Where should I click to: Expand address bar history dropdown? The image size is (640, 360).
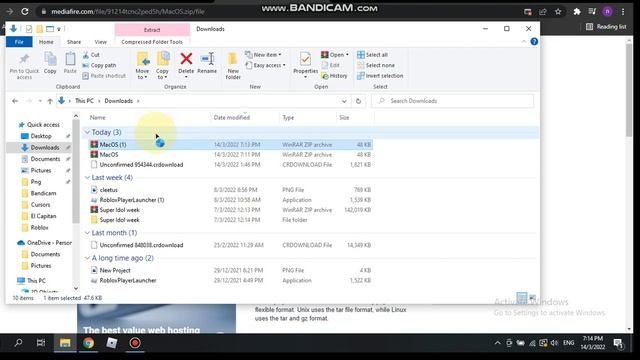point(344,101)
